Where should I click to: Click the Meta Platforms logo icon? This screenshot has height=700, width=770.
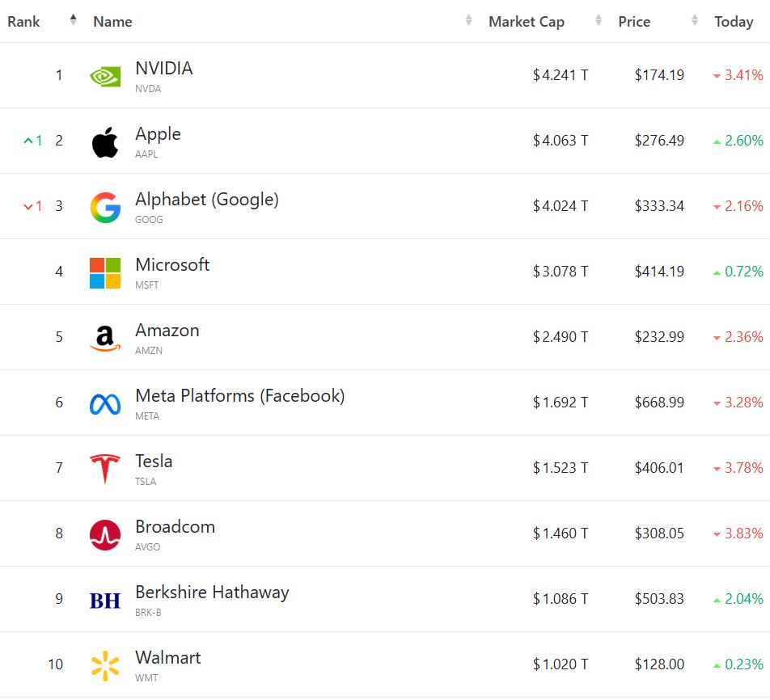(105, 403)
